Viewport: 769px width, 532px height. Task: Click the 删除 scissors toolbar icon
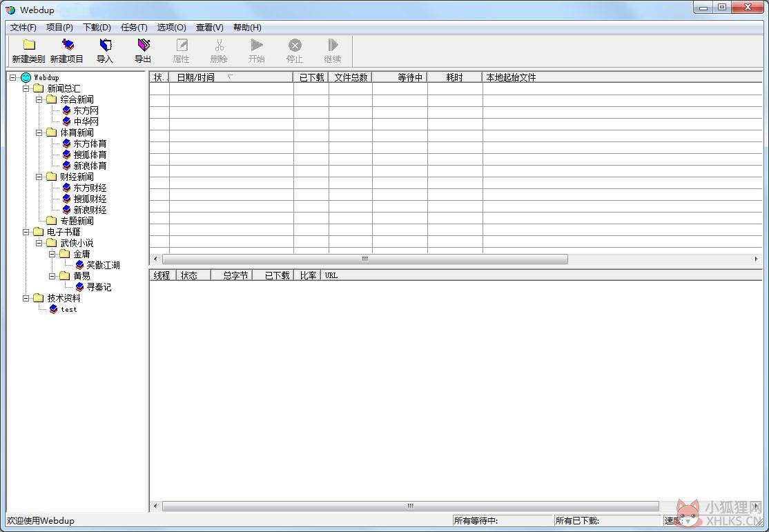pos(220,45)
